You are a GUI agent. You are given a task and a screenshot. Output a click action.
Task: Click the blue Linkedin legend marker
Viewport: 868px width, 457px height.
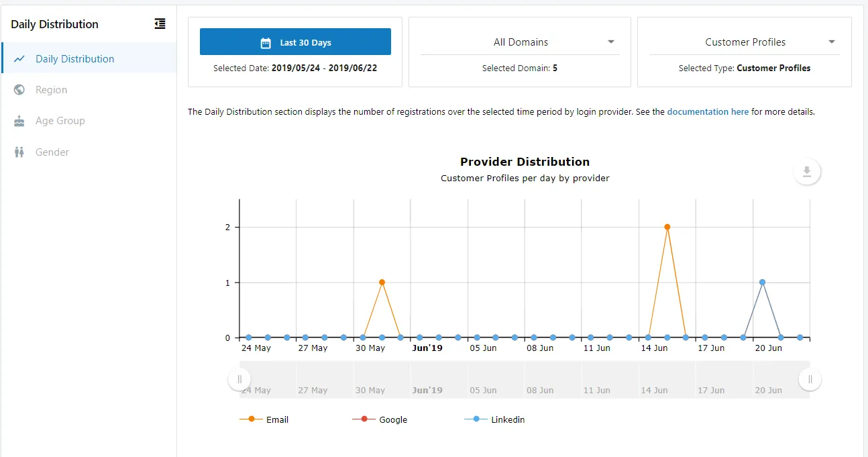[x=476, y=419]
